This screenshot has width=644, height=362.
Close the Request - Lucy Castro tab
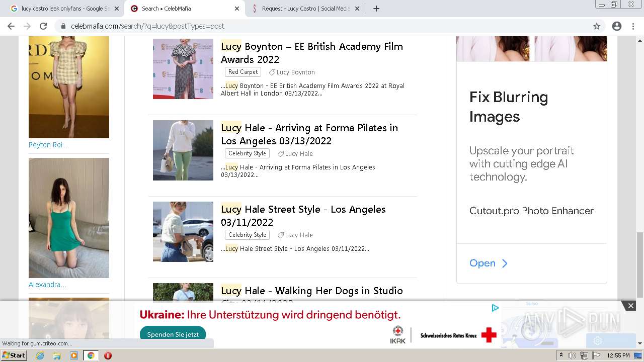pos(357,9)
